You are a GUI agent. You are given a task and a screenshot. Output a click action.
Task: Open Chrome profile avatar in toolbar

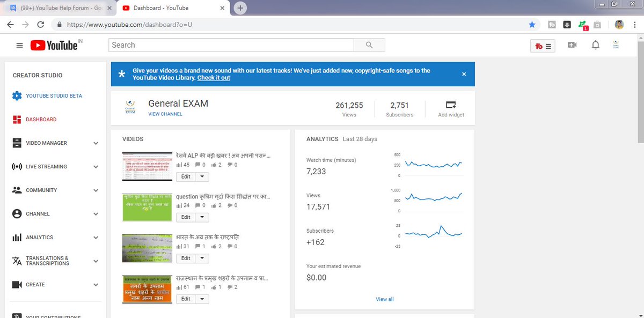coord(619,25)
